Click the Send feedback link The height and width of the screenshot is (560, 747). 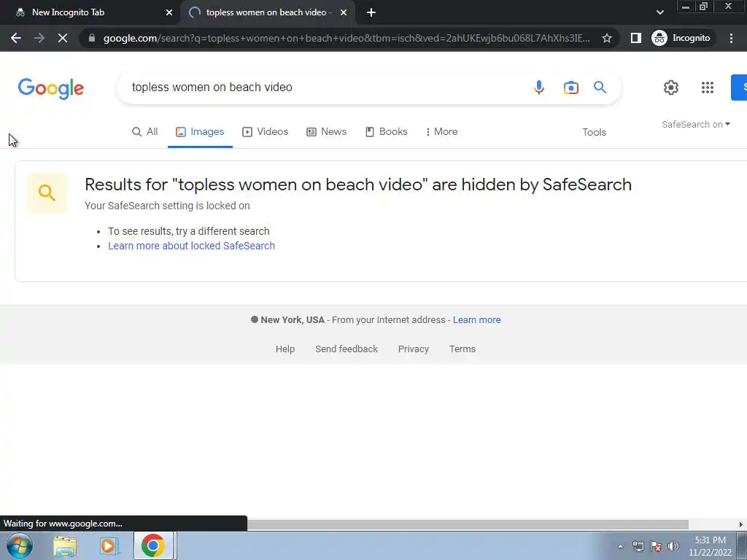[x=347, y=349]
